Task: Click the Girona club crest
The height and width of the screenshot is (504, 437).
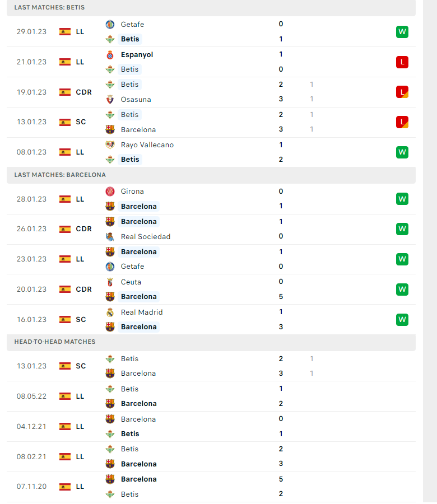Action: pos(110,191)
